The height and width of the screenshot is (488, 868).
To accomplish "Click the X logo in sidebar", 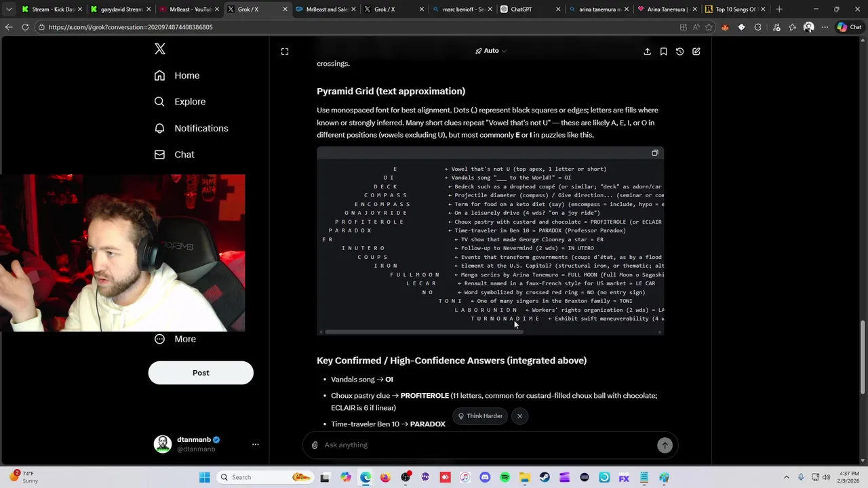I will coord(160,49).
